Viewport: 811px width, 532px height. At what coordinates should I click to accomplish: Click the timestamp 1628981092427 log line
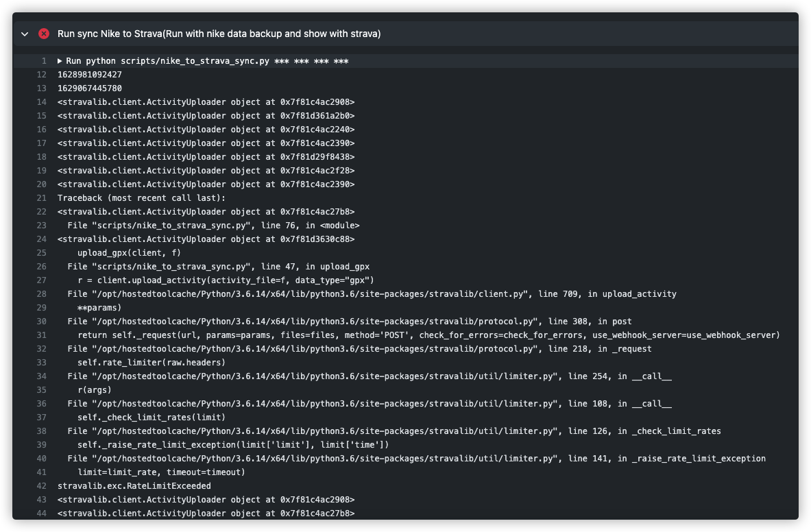pyautogui.click(x=90, y=75)
